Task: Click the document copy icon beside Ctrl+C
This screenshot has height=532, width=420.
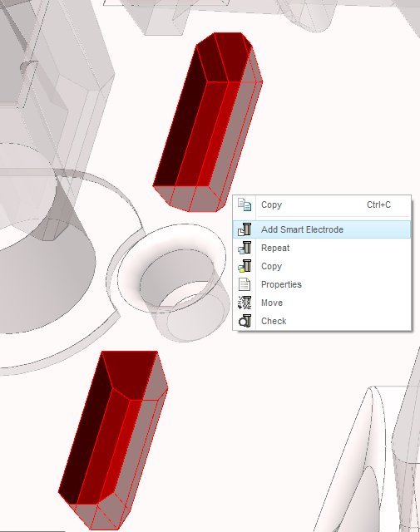Action: [x=245, y=204]
